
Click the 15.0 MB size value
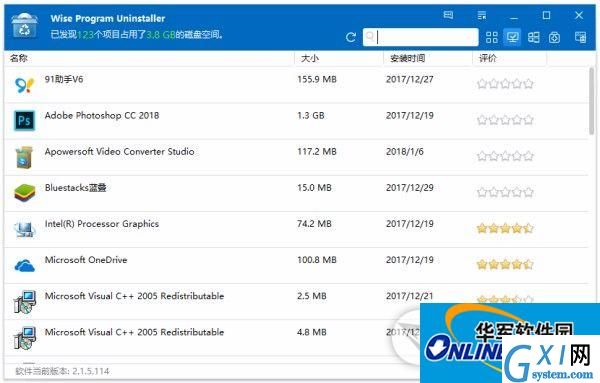coord(314,187)
